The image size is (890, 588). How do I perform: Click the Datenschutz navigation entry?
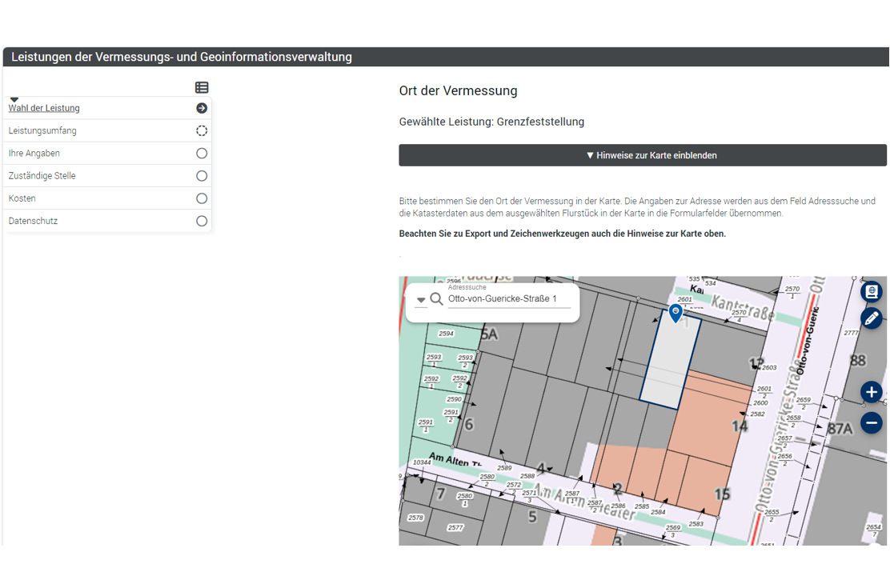tap(33, 221)
